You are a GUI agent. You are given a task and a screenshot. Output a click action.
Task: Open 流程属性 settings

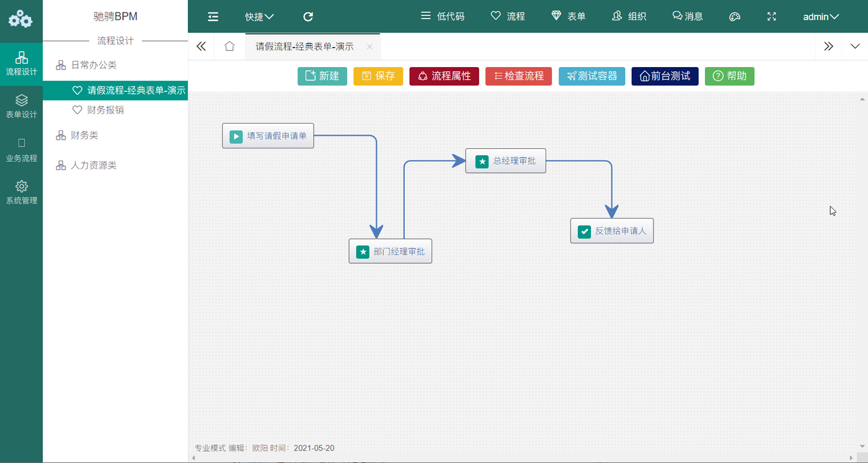pos(444,76)
